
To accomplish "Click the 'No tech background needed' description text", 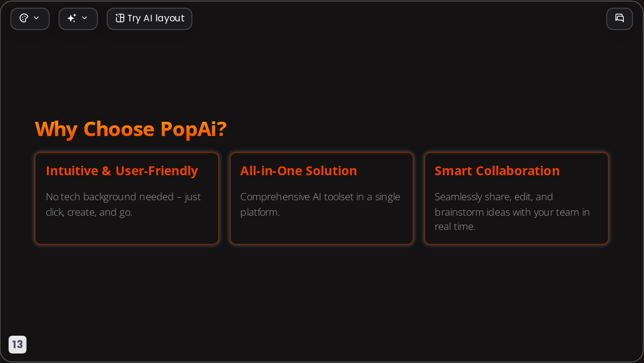I will coord(123,204).
